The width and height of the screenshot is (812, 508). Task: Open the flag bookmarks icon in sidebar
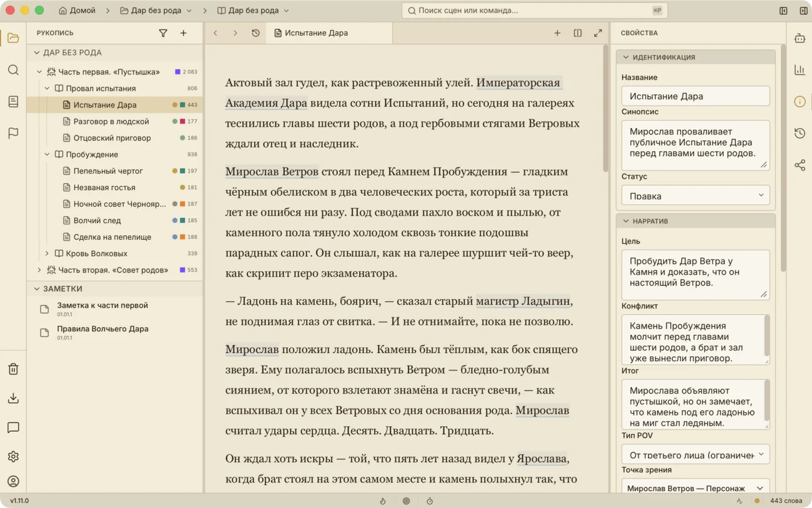coord(13,133)
